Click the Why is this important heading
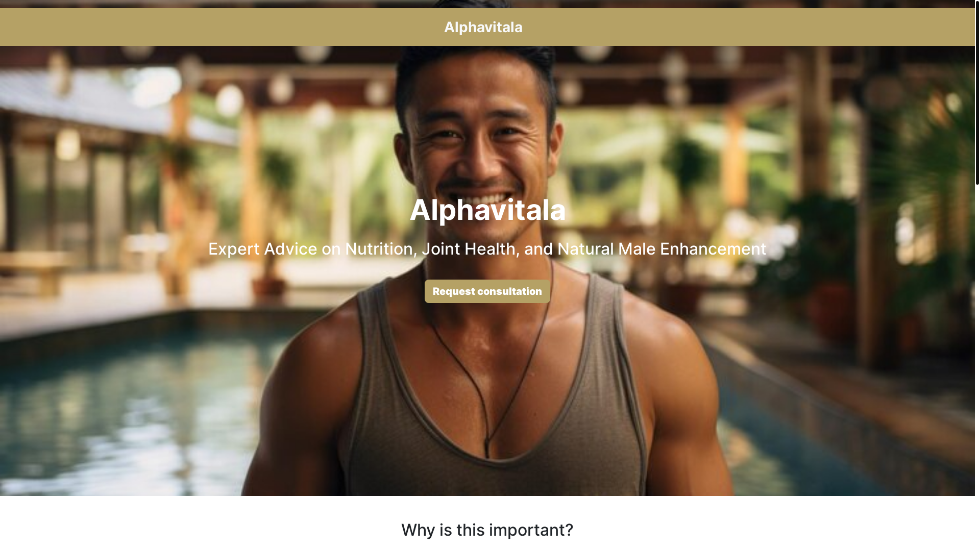980x551 pixels. (487, 530)
